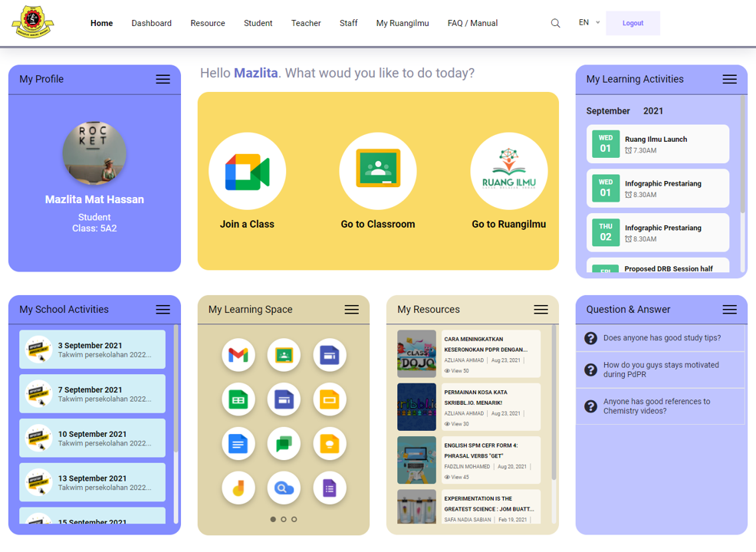Open My Learning Activities hamburger menu

(729, 80)
